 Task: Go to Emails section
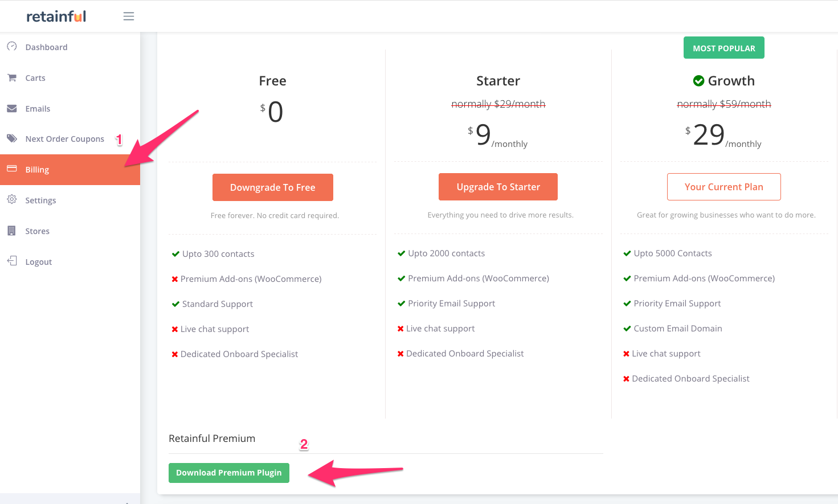[70, 109]
